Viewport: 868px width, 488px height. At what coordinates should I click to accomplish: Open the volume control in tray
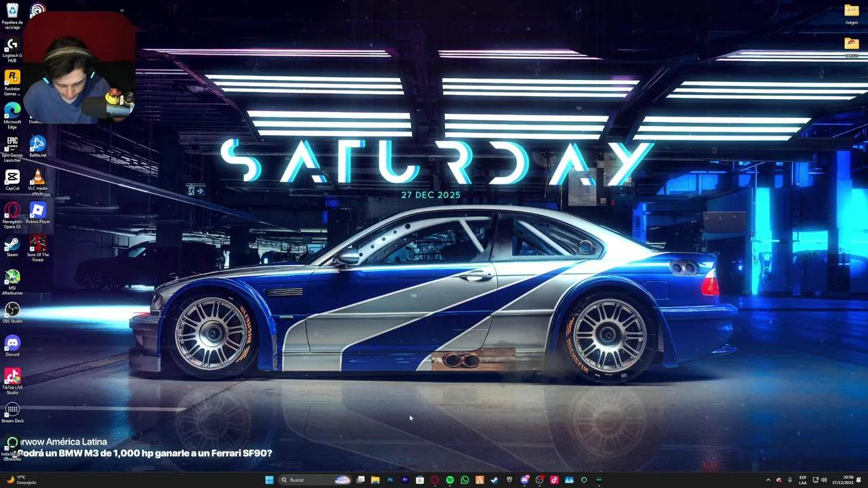click(824, 480)
